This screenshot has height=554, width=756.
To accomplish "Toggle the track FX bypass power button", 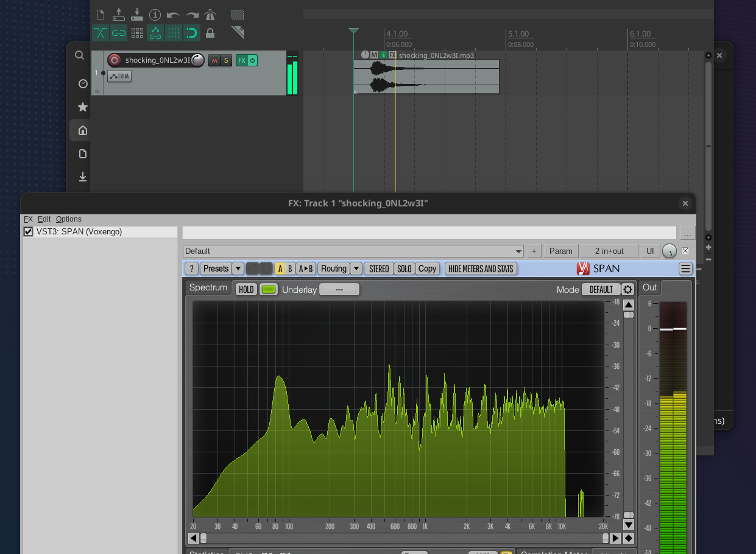I will coord(252,60).
